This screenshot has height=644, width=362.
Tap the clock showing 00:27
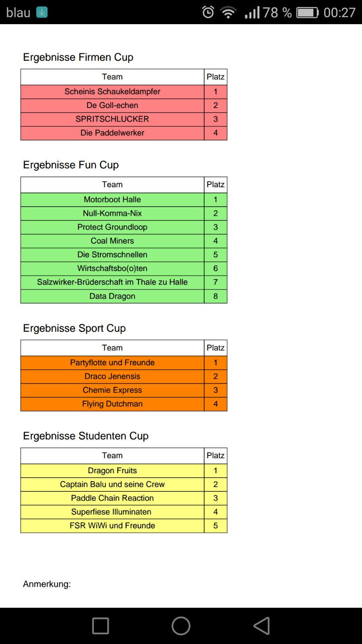pyautogui.click(x=339, y=12)
